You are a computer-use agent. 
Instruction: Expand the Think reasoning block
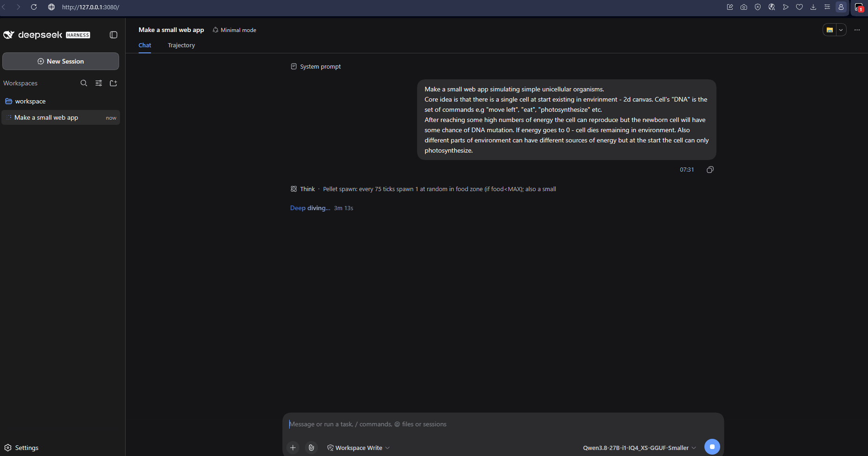coord(303,189)
